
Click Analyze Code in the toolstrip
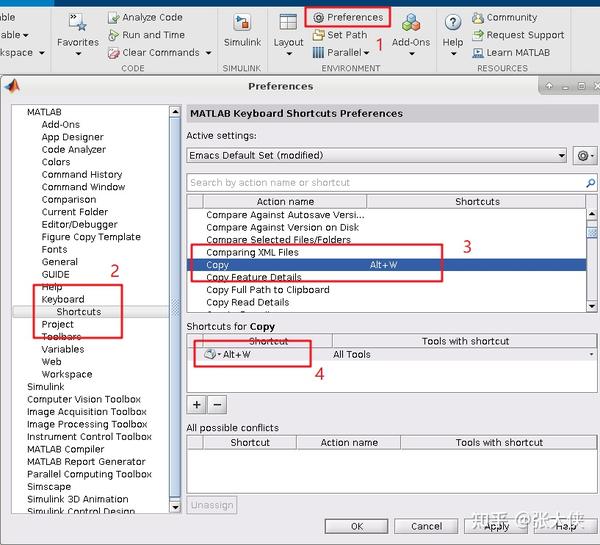(x=145, y=17)
